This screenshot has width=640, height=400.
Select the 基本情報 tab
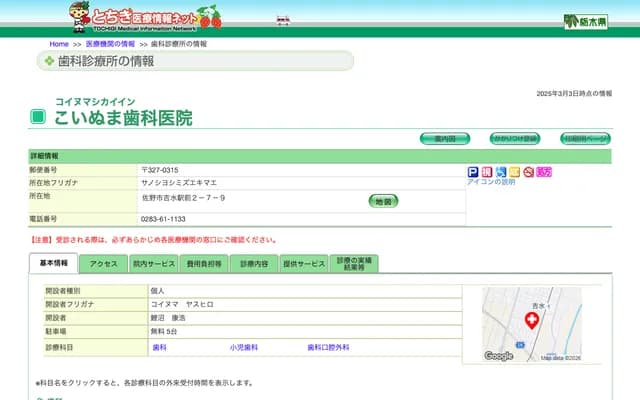[53, 263]
